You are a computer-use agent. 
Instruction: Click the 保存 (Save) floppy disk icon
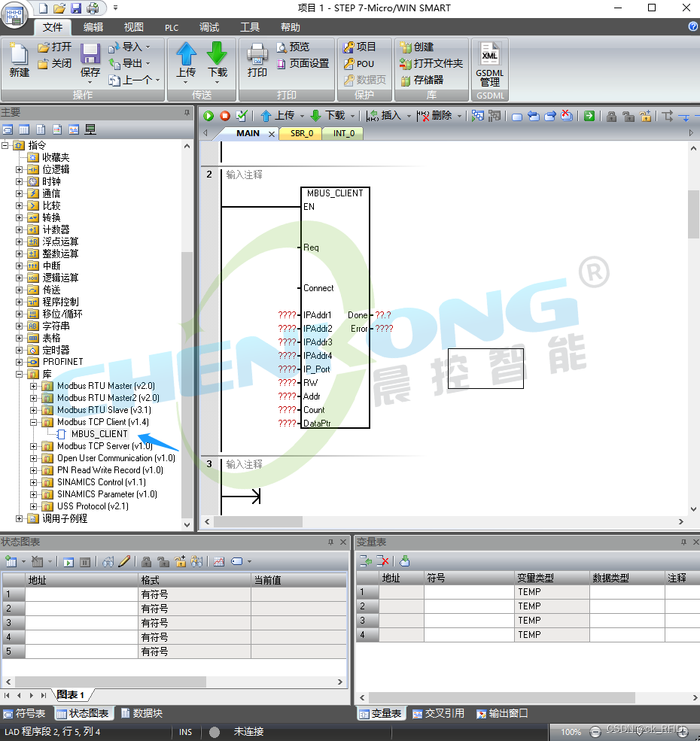click(x=90, y=54)
